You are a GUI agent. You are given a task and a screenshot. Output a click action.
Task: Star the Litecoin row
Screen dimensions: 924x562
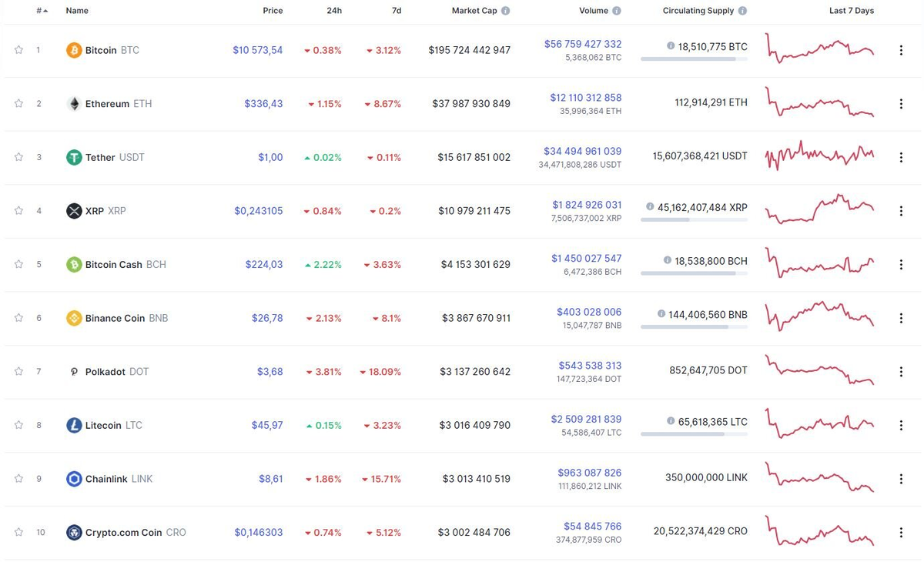[18, 425]
